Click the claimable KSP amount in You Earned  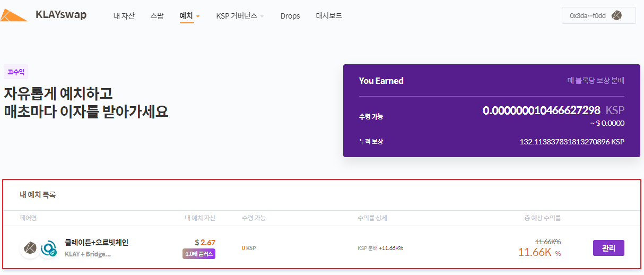[541, 110]
